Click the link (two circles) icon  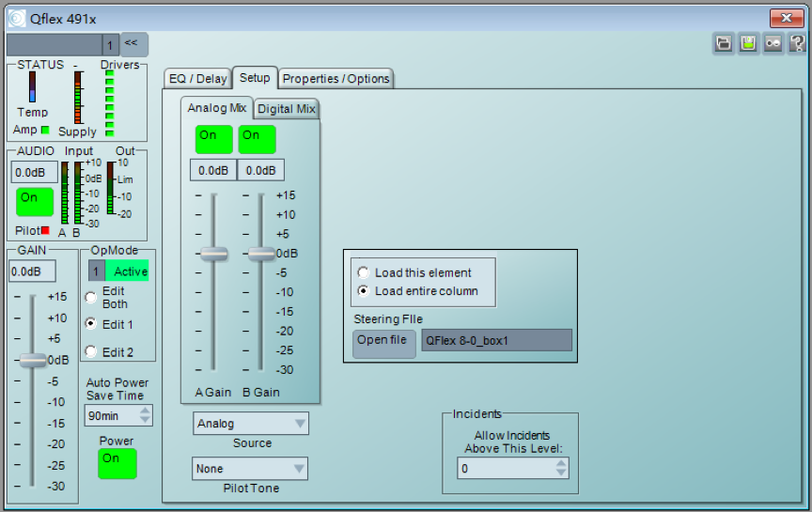(773, 43)
